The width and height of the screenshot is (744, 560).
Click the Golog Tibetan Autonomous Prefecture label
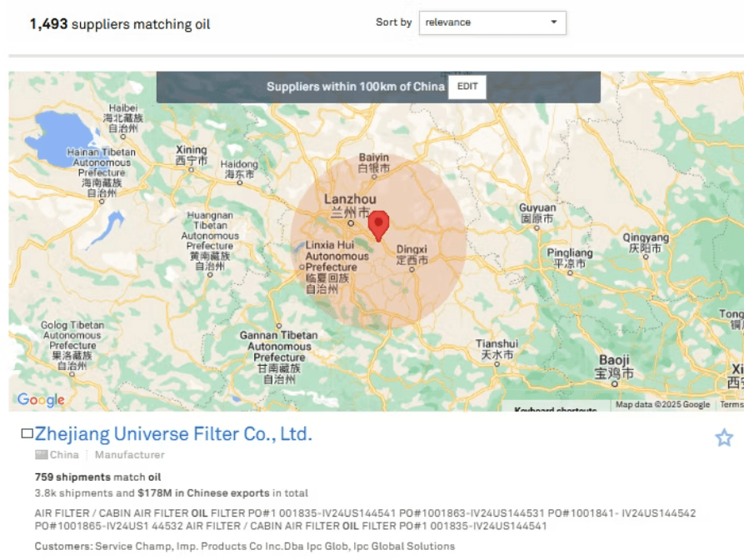[x=72, y=346]
